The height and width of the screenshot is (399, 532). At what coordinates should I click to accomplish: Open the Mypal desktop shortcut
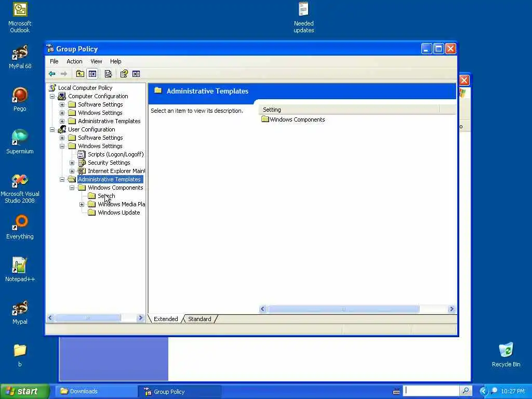pos(20,312)
